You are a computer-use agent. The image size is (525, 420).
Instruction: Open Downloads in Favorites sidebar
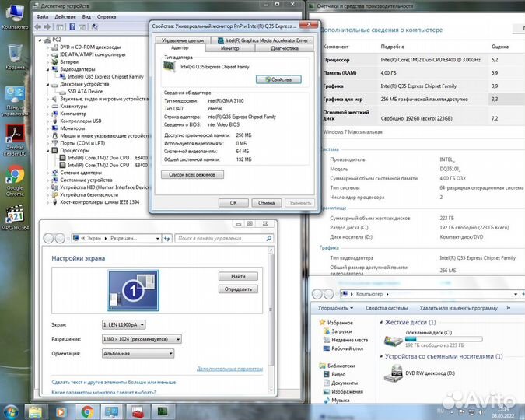[338, 331]
